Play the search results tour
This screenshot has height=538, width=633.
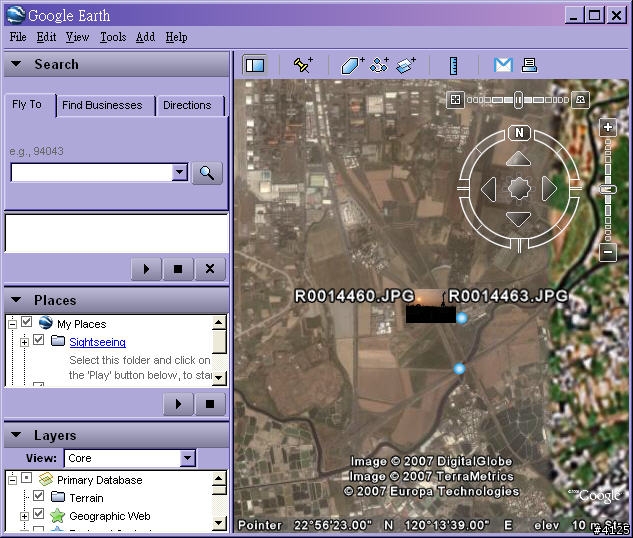point(146,269)
